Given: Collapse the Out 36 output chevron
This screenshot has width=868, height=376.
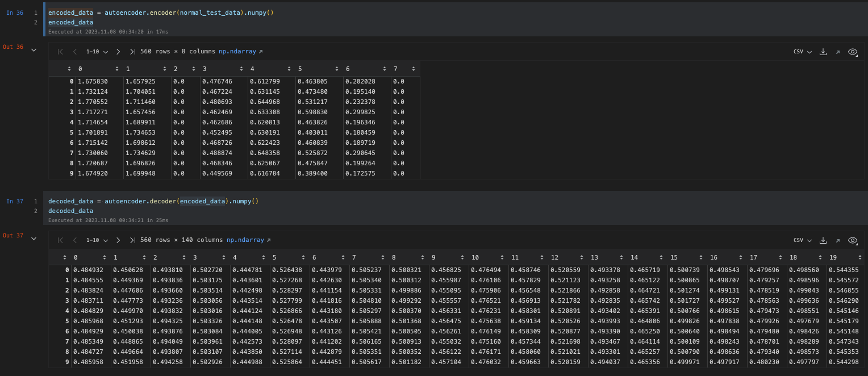Looking at the screenshot, I should 34,50.
